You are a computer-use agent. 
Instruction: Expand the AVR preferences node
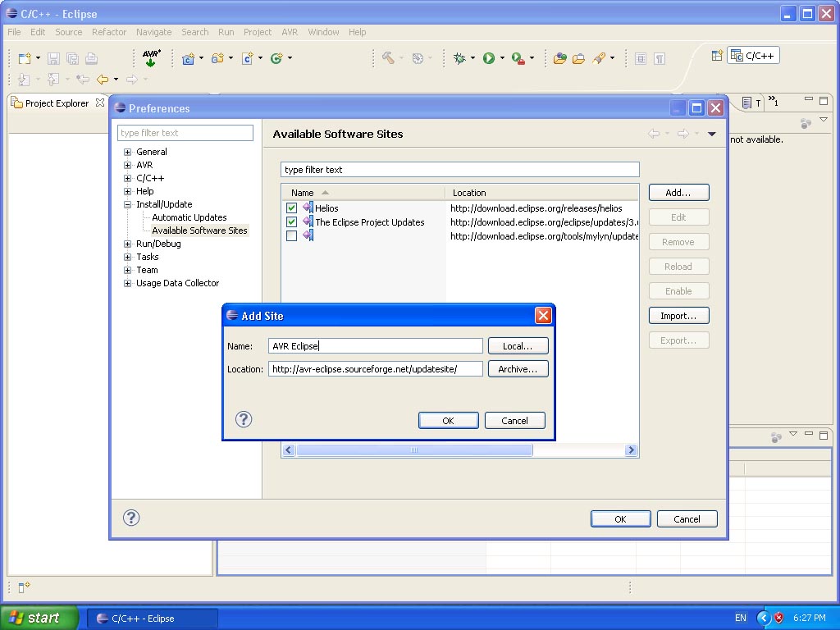coord(127,165)
